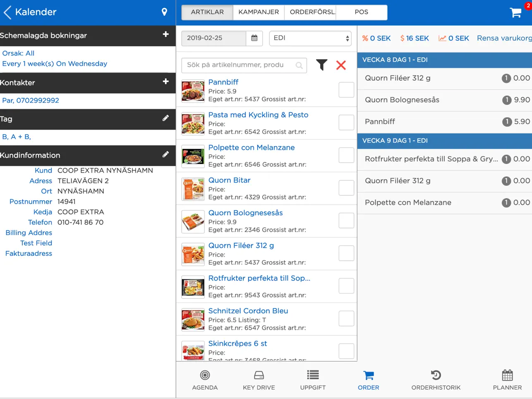This screenshot has width=532, height=399.
Task: Show order value 16 SEK
Action: [415, 38]
